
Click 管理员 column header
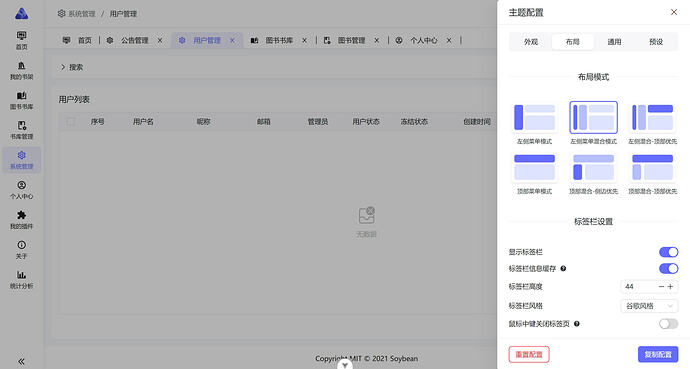coord(318,121)
